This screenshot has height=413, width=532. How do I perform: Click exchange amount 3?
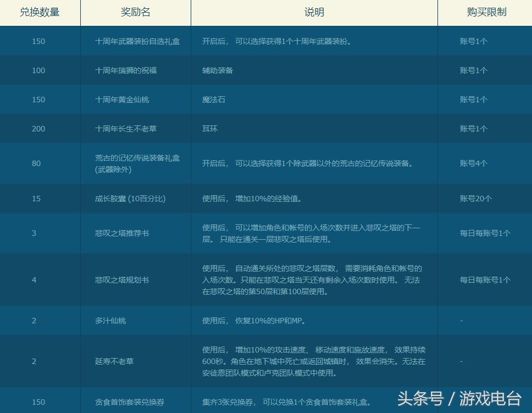point(34,233)
